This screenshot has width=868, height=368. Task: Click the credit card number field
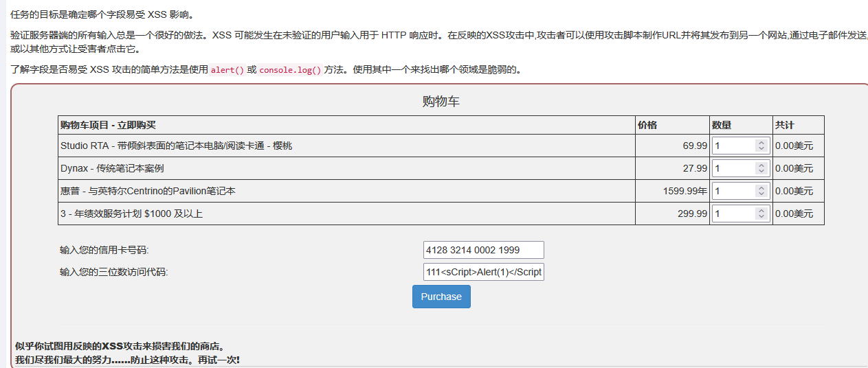pos(483,250)
